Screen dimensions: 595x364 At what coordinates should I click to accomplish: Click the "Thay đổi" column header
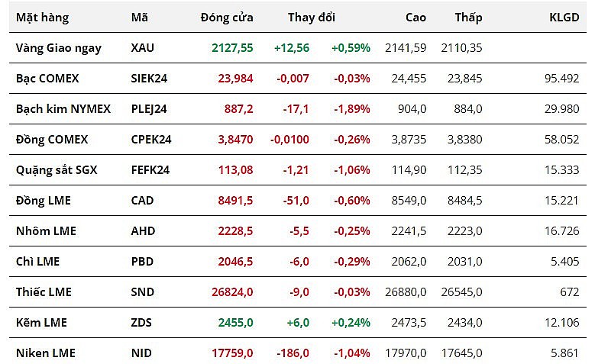(x=312, y=17)
